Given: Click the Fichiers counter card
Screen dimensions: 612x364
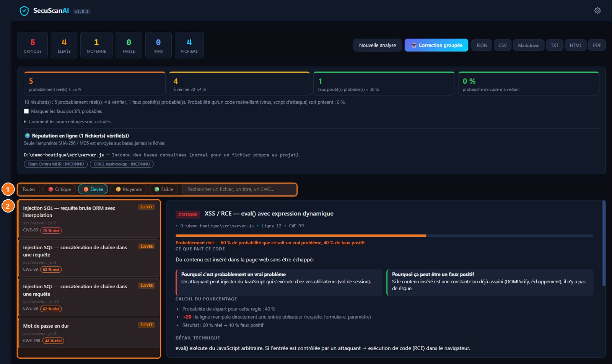Looking at the screenshot, I should (x=189, y=45).
